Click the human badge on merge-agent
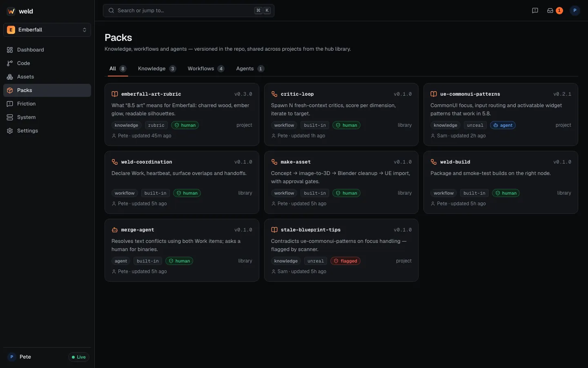The width and height of the screenshot is (588, 368). 179,261
